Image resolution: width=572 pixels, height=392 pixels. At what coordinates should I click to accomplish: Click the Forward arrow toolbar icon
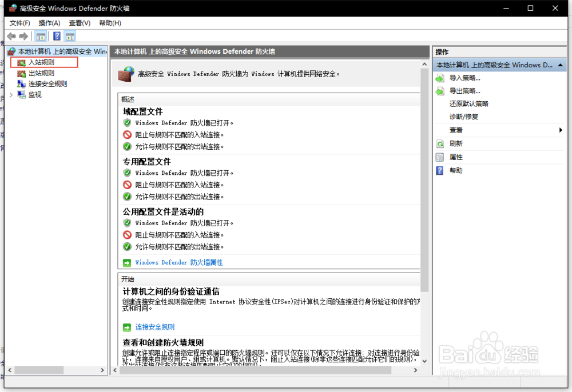pos(23,37)
